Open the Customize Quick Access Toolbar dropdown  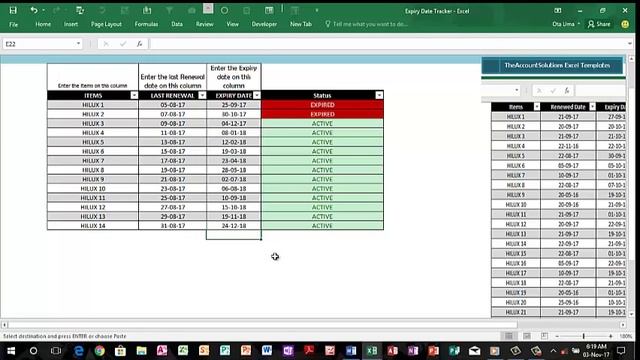tap(317, 10)
